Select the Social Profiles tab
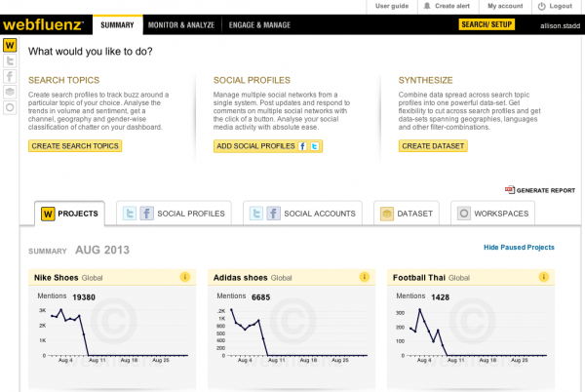This screenshot has height=392, width=585. click(174, 214)
